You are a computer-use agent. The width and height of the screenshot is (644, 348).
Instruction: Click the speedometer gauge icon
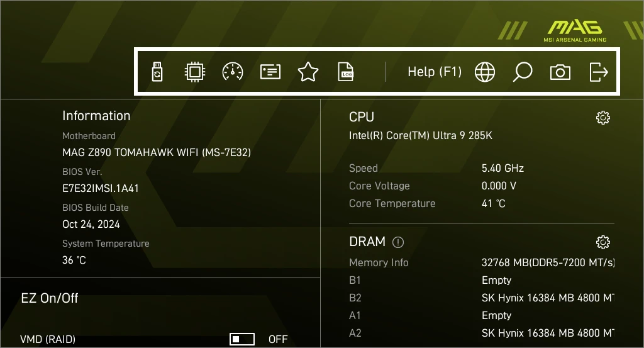233,72
